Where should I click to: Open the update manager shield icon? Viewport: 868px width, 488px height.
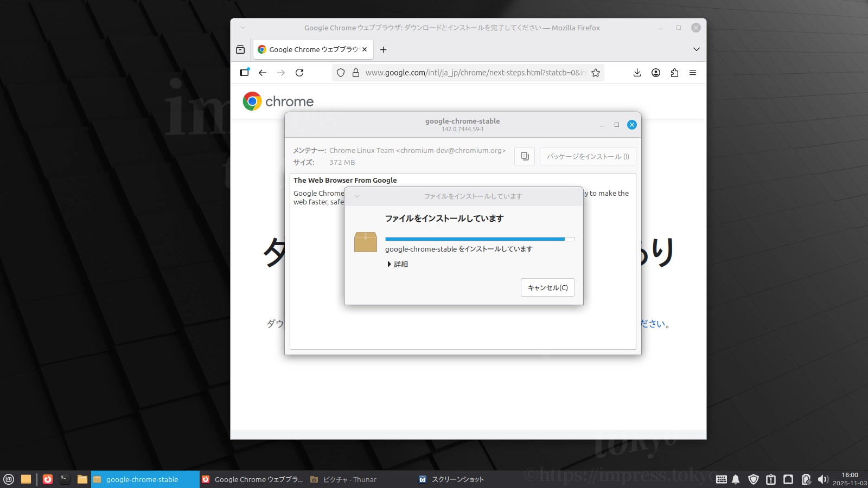pos(754,479)
